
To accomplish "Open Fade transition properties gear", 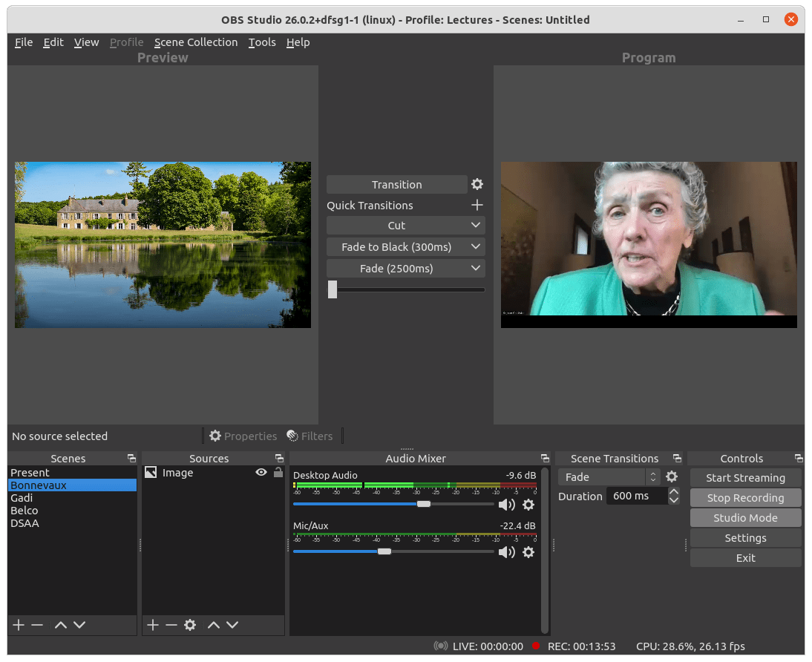I will tap(672, 476).
